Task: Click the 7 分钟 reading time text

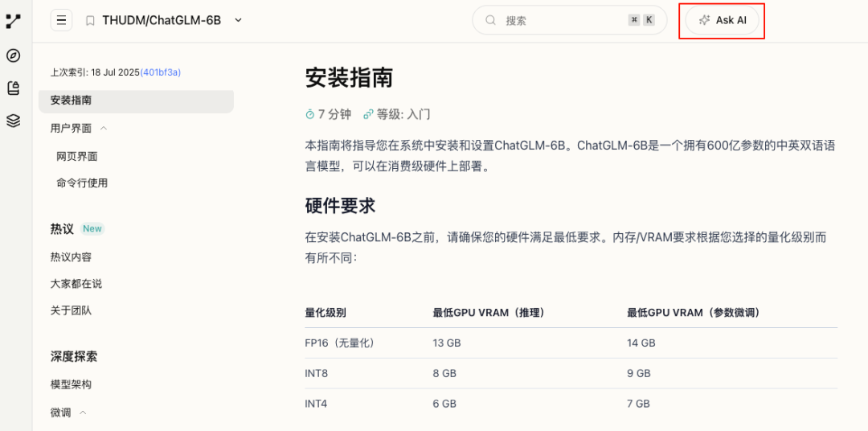Action: (x=334, y=115)
